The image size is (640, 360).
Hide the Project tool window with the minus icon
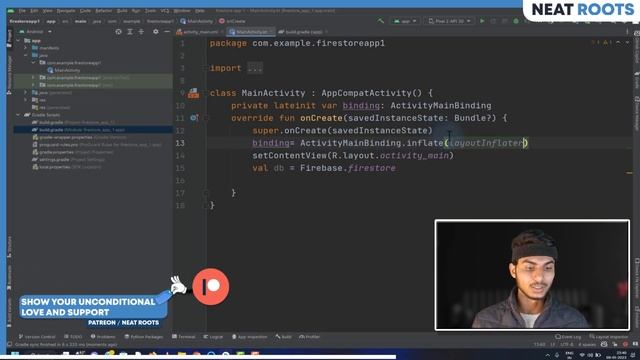tap(167, 31)
